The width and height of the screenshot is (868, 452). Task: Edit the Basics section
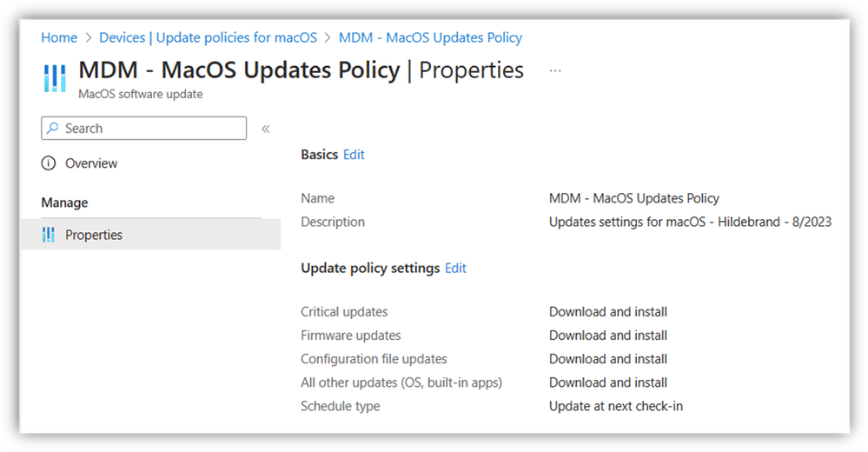354,155
